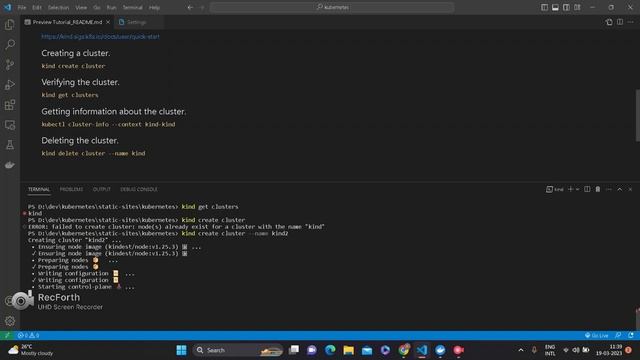Open the View menu
Viewport: 640px width, 360px height.
[81, 7]
